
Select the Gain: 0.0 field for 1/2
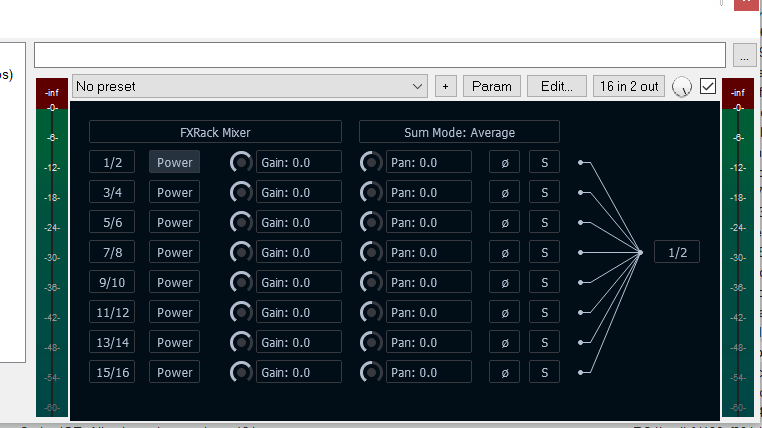[x=299, y=162]
